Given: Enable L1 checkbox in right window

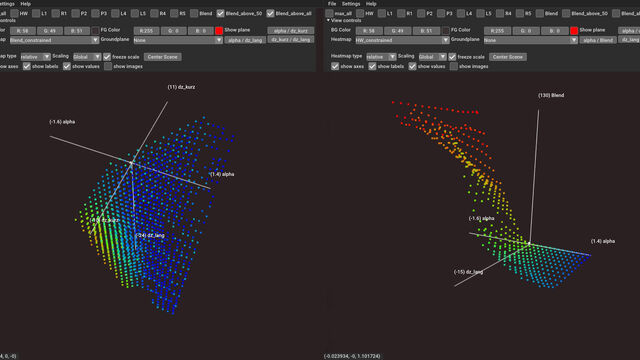Looking at the screenshot, I should [381, 13].
